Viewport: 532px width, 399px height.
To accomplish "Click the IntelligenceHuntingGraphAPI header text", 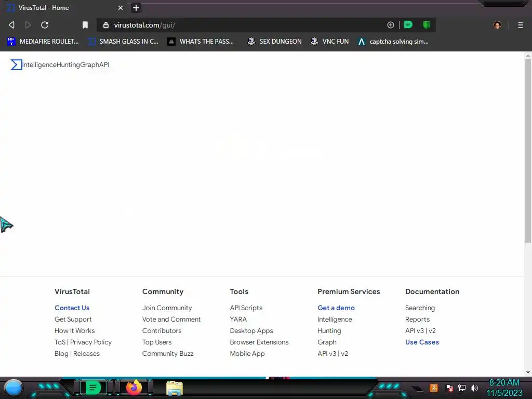I will pyautogui.click(x=66, y=65).
